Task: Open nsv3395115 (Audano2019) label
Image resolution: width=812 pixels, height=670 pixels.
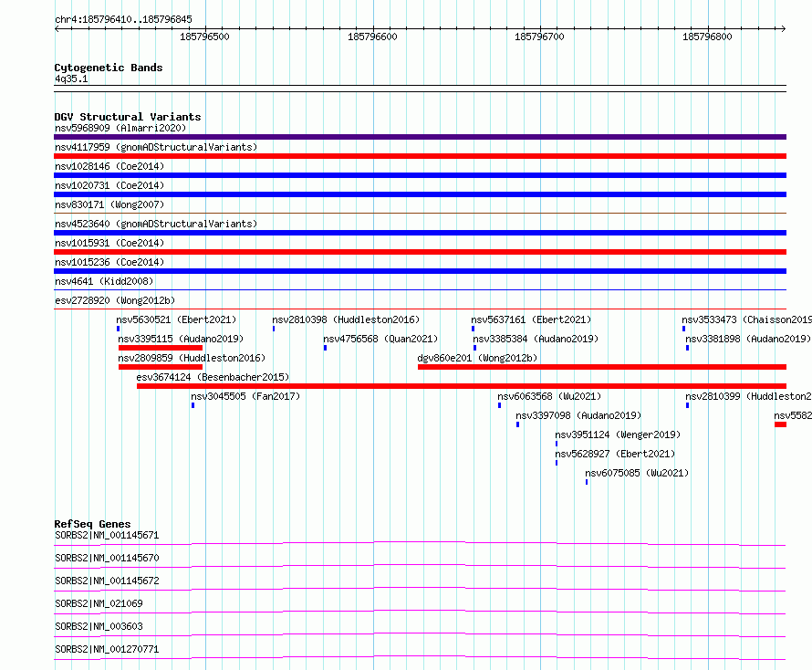Action: click(181, 339)
